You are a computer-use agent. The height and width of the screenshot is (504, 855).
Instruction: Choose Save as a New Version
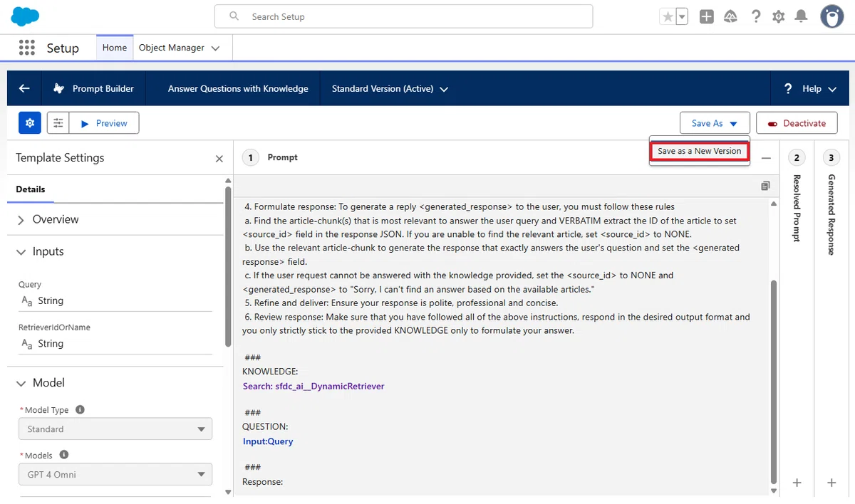(700, 151)
